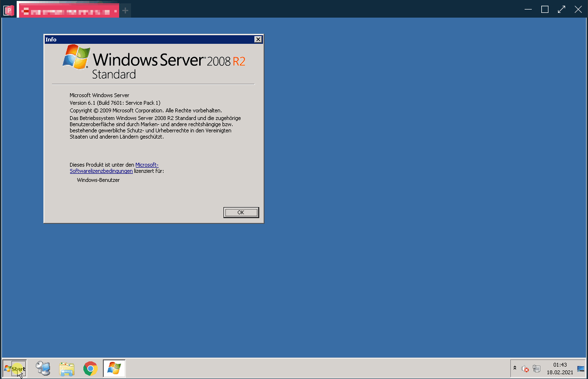Close the remote session window

tap(578, 9)
